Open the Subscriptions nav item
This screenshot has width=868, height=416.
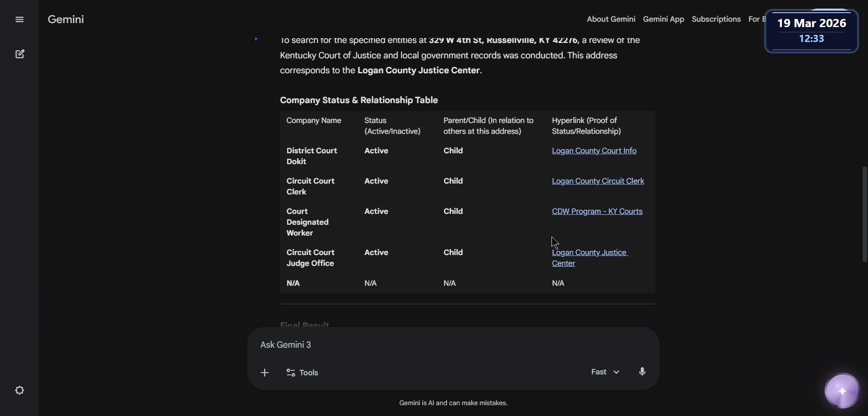(x=716, y=19)
